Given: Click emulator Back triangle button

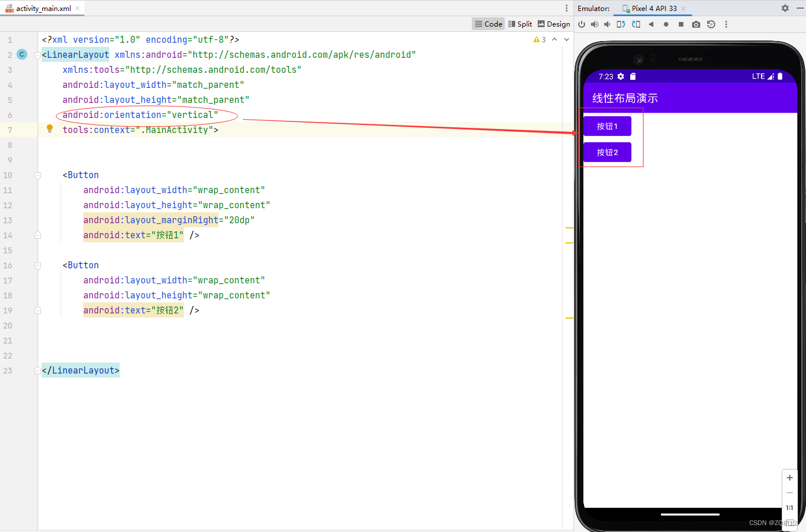Looking at the screenshot, I should pos(651,24).
